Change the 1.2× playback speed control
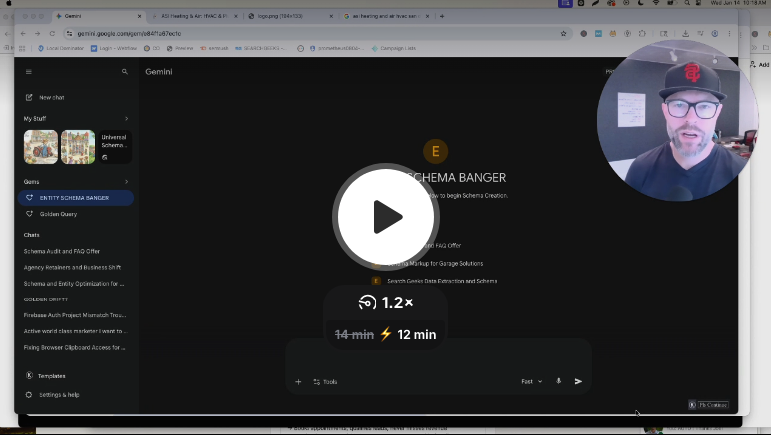 point(386,302)
